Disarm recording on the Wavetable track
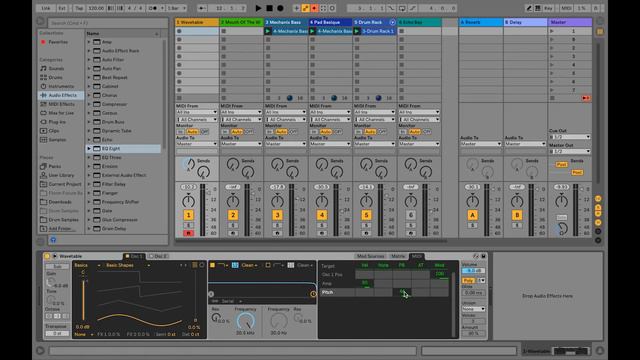 click(x=188, y=233)
